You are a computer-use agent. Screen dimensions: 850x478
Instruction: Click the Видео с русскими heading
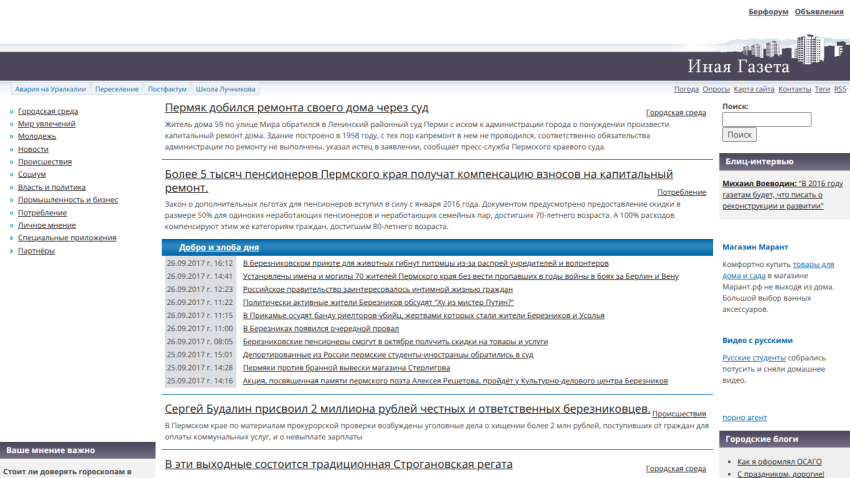[757, 340]
